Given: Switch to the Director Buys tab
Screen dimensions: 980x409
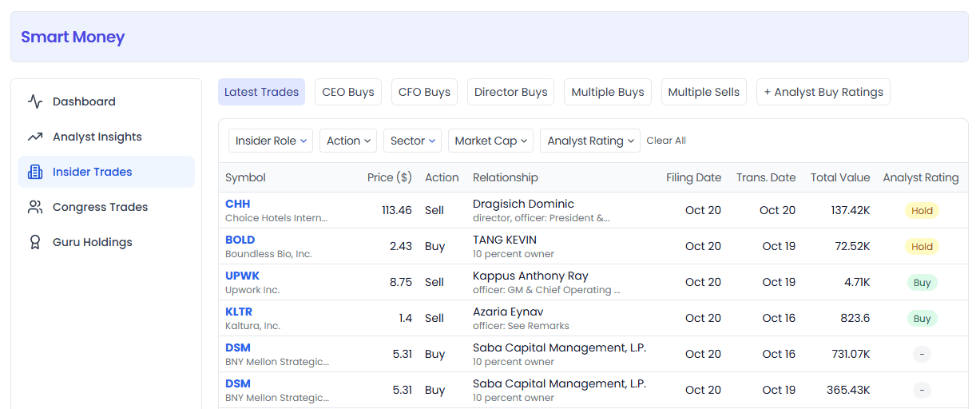Looking at the screenshot, I should [511, 92].
